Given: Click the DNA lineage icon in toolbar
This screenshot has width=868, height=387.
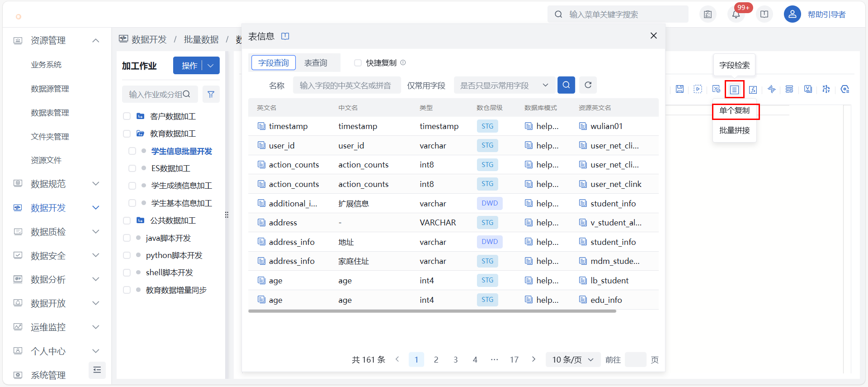Looking at the screenshot, I should (771, 89).
